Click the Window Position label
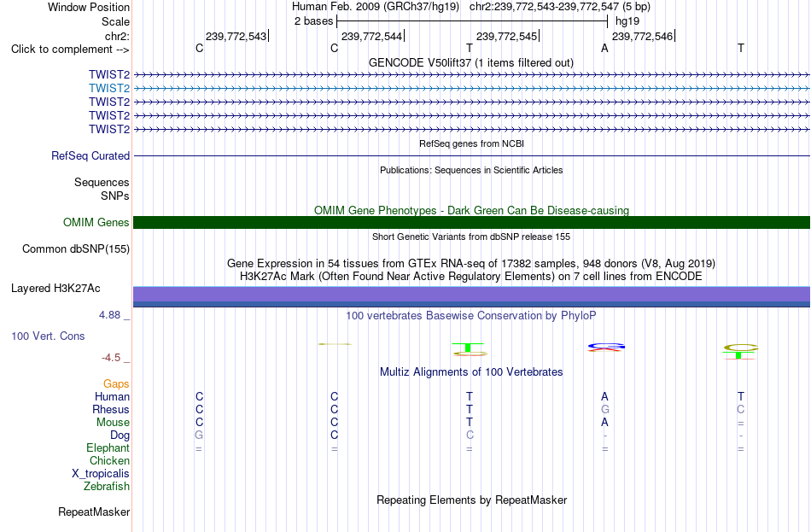This screenshot has width=811, height=532. [x=89, y=7]
